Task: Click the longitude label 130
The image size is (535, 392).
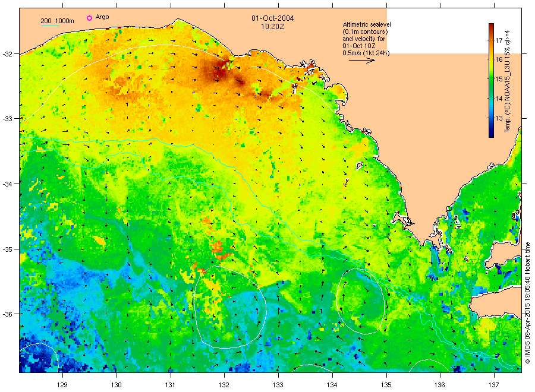Action: (117, 385)
